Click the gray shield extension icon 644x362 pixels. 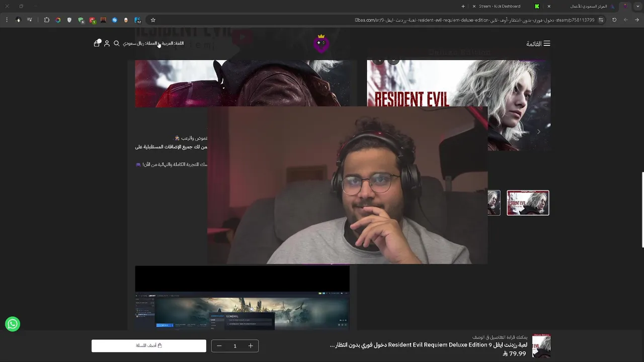69,20
